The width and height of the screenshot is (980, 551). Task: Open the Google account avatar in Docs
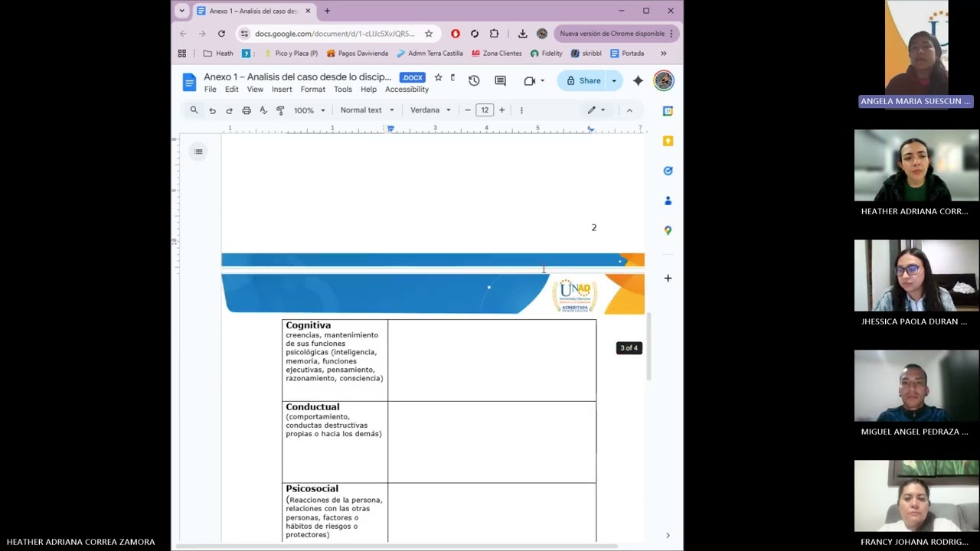(664, 80)
